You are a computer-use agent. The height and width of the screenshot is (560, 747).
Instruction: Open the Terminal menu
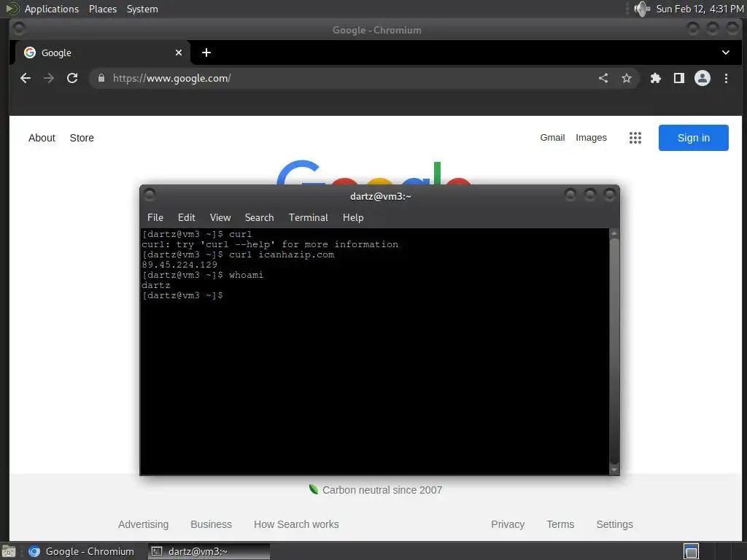click(x=309, y=217)
